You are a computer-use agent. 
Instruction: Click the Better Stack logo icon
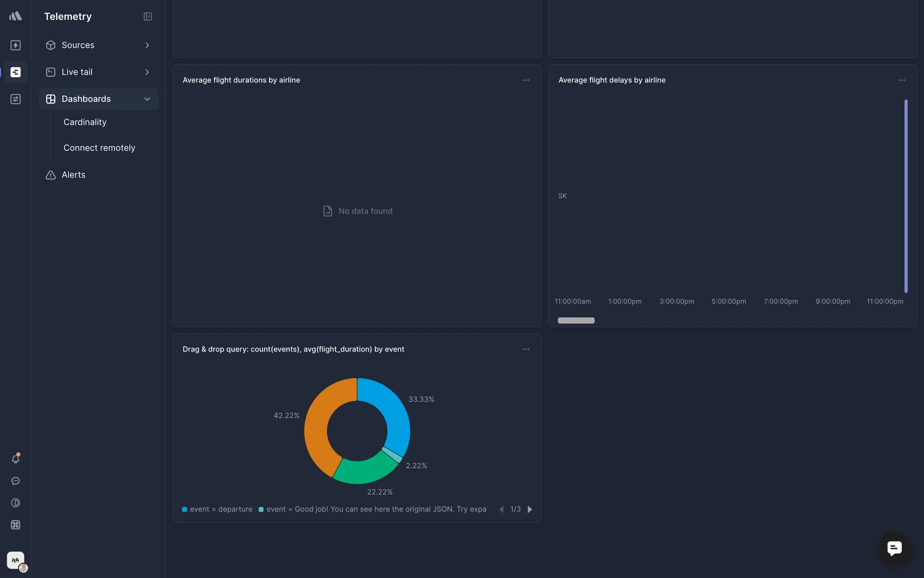click(x=15, y=16)
